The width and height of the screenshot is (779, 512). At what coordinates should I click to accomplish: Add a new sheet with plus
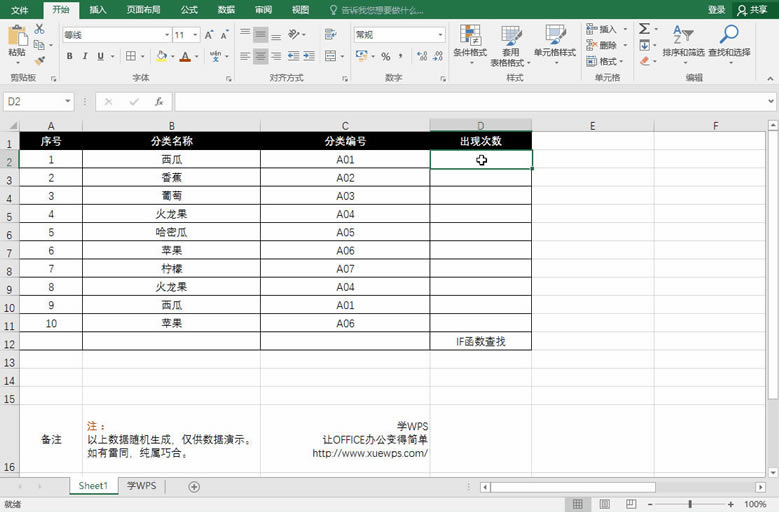194,487
